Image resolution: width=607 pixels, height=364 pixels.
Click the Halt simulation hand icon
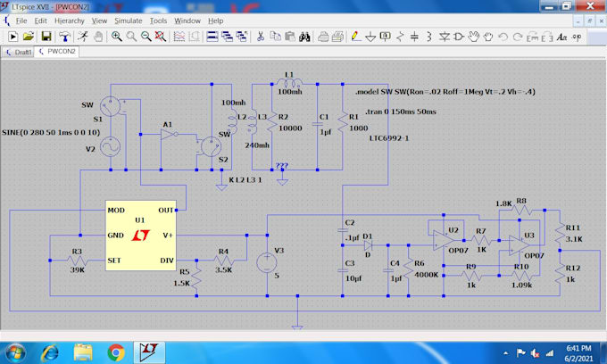pos(98,37)
